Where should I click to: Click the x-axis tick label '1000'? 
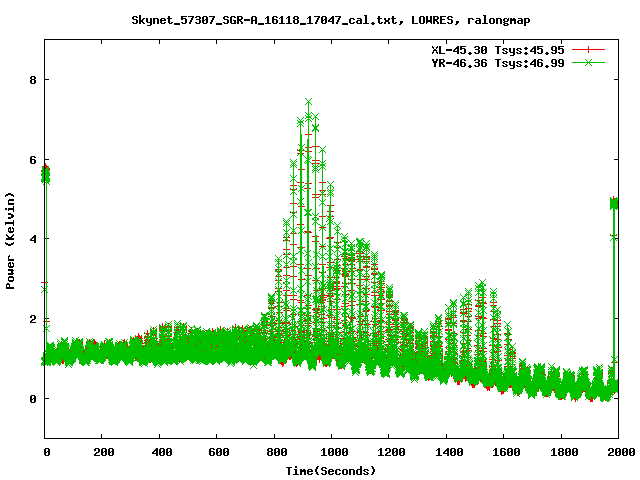coord(334,452)
